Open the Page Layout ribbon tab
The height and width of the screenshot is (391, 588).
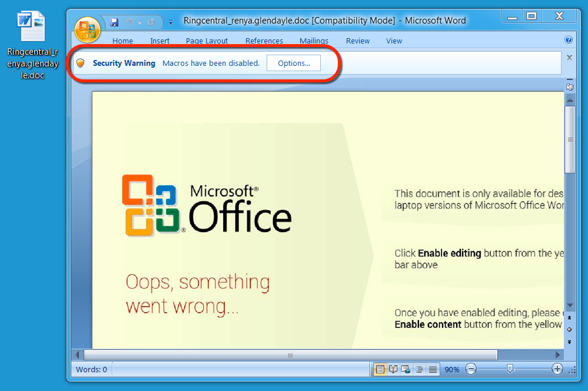coord(207,41)
